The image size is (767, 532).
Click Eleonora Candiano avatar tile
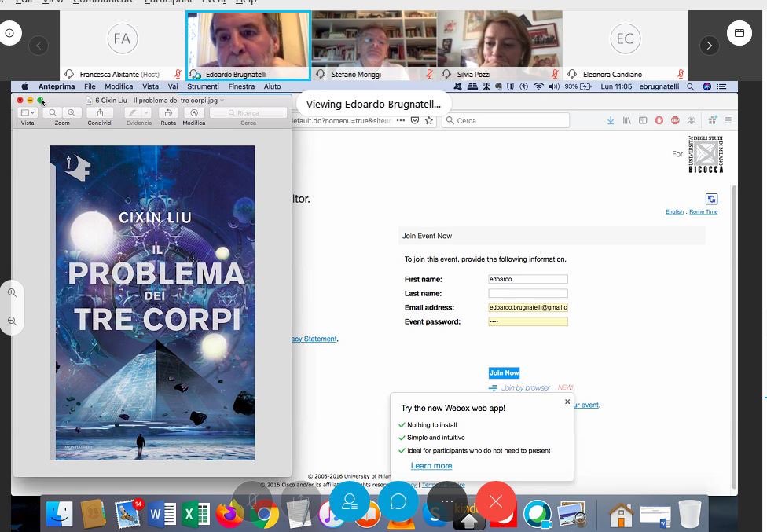pyautogui.click(x=625, y=46)
